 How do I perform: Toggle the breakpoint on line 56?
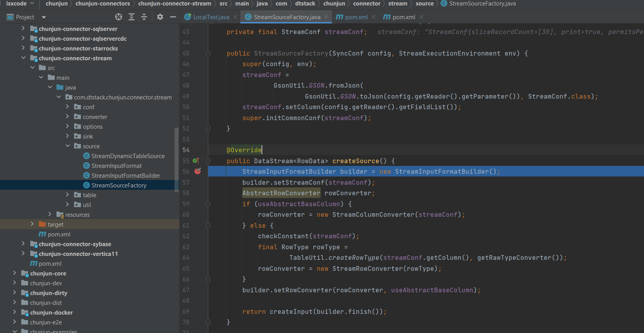[198, 171]
